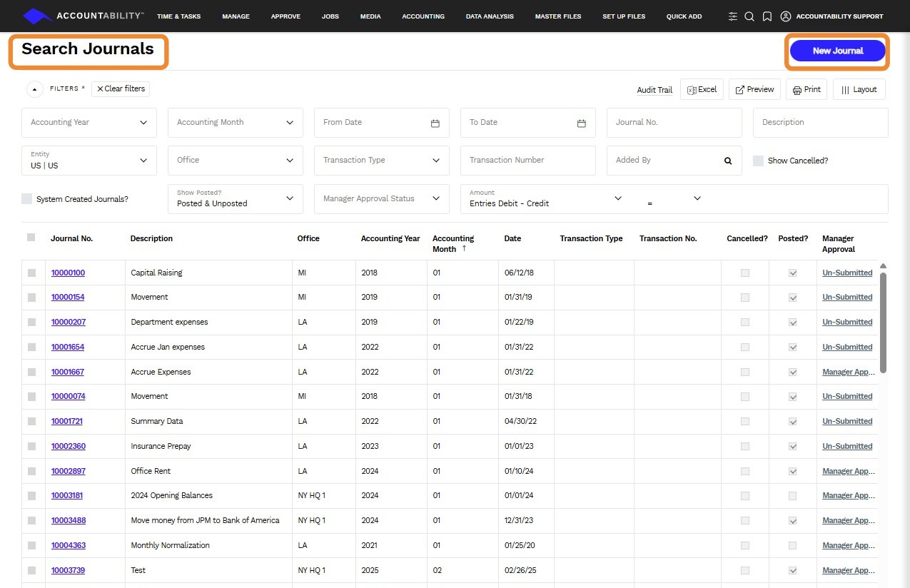The width and height of the screenshot is (910, 588).
Task: Open the Quick Add menu
Action: pos(684,16)
